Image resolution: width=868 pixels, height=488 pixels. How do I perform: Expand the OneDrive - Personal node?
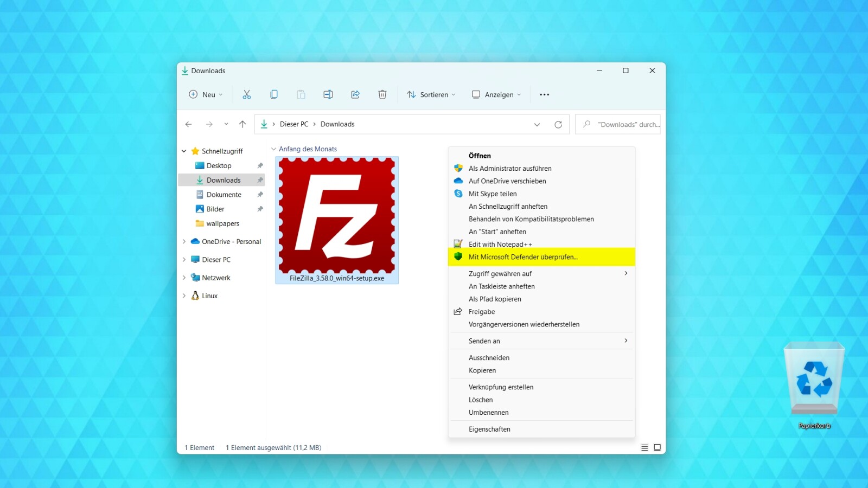point(184,242)
